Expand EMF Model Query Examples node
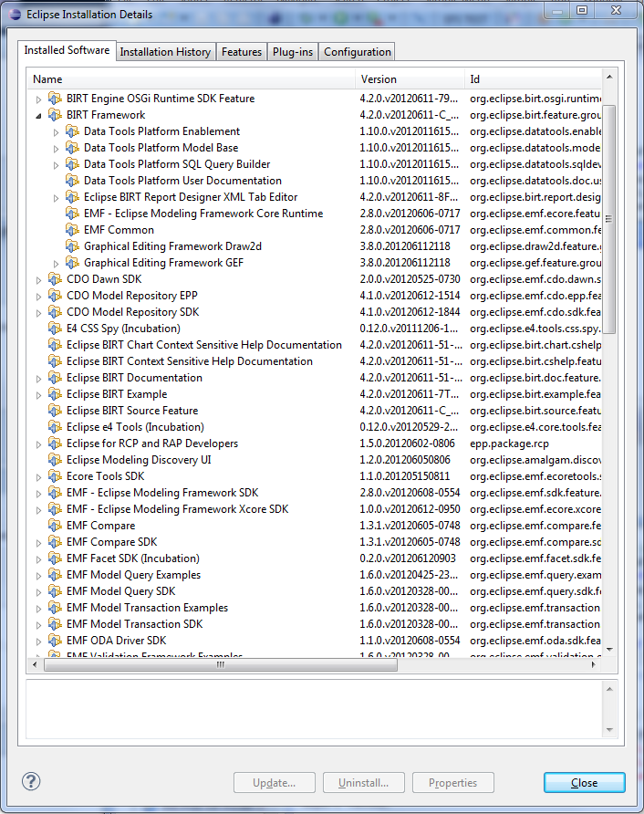644x814 pixels. pos(38,576)
